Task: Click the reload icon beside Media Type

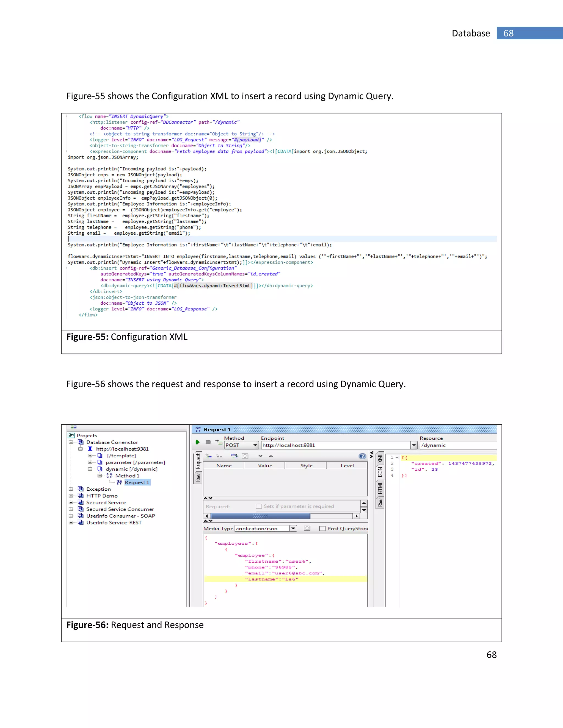Action: click(x=307, y=528)
